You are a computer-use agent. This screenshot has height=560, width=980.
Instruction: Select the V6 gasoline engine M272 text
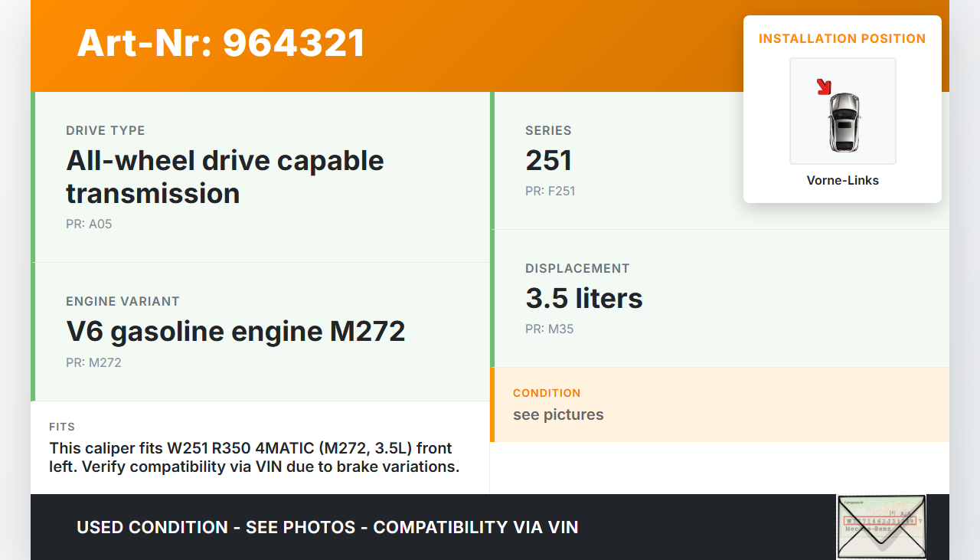[235, 332]
